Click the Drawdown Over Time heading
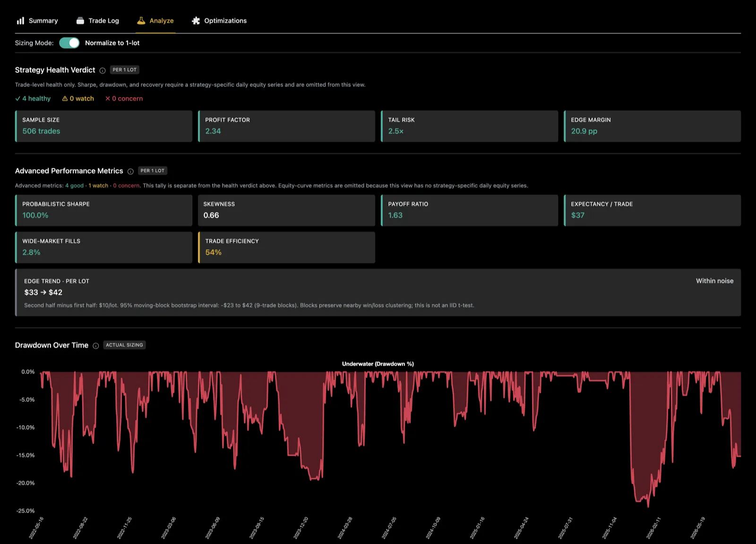 coord(52,345)
